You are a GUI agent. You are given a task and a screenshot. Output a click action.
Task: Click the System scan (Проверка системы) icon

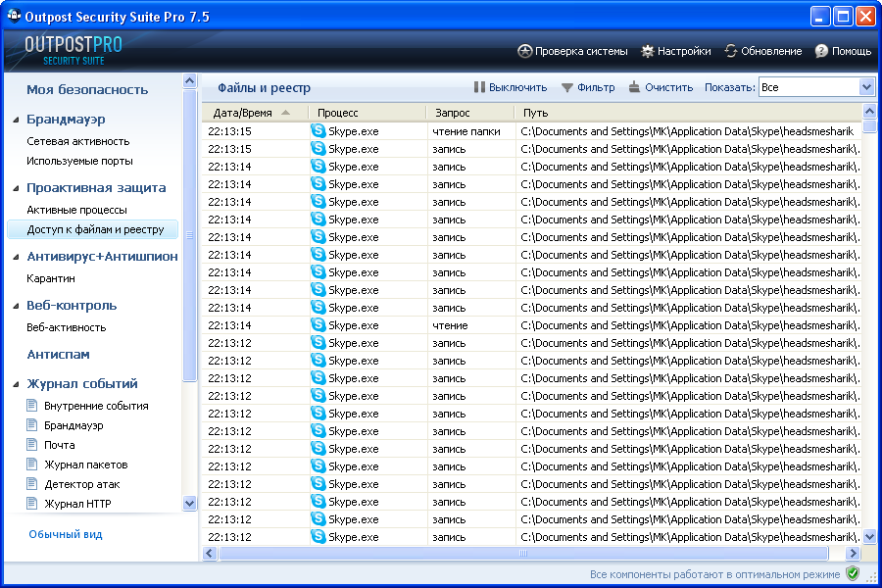[524, 51]
